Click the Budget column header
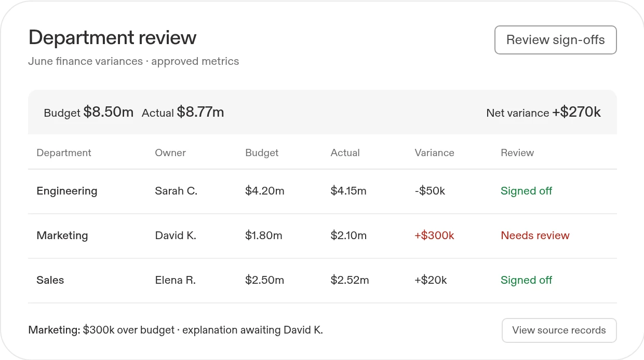Viewport: 644px width, 360px height. [262, 153]
